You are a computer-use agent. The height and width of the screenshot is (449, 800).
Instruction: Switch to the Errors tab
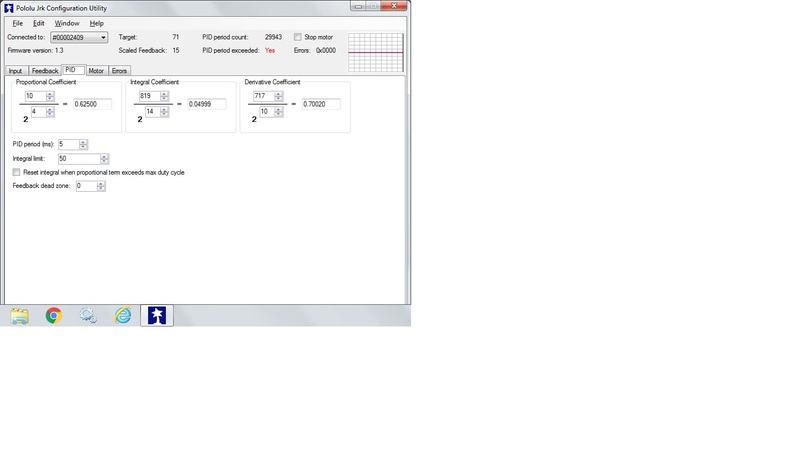[x=119, y=71]
